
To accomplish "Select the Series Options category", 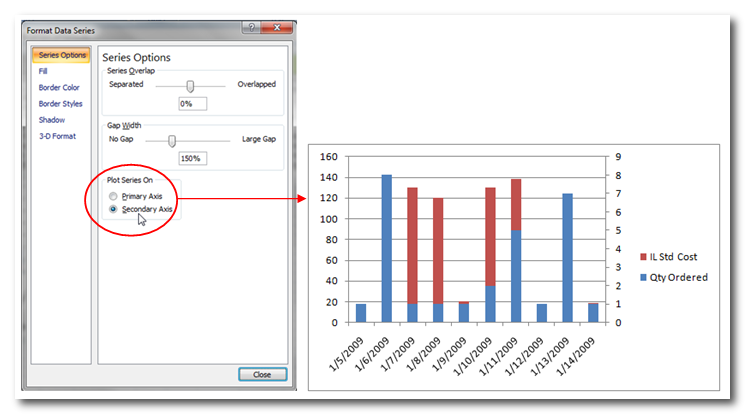I will coord(63,55).
